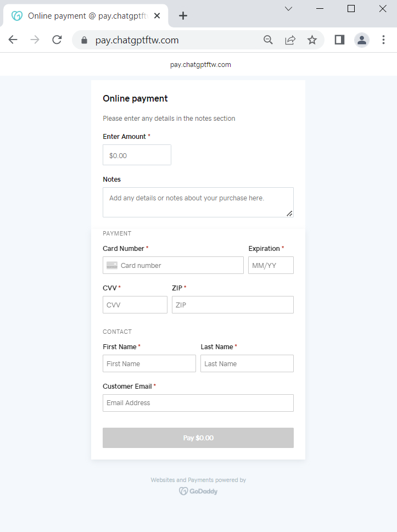Open a new browser tab
Viewport: 397px width, 532px height.
coord(183,16)
